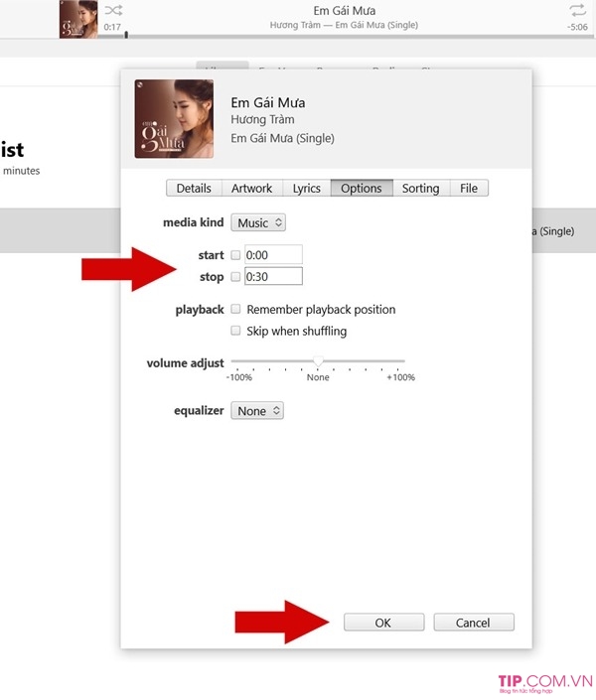Screen dimensions: 596x700
Task: Click artist name Hương Tràm in the dialog
Action: [x=262, y=119]
